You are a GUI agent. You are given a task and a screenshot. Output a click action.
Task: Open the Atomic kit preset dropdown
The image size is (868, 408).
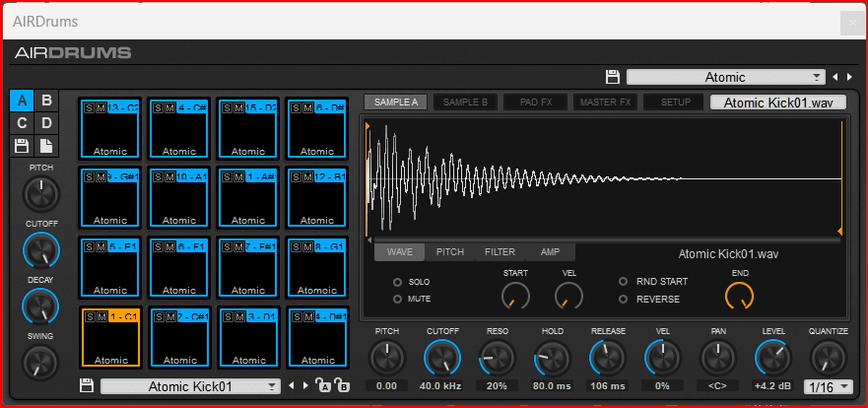tap(726, 77)
